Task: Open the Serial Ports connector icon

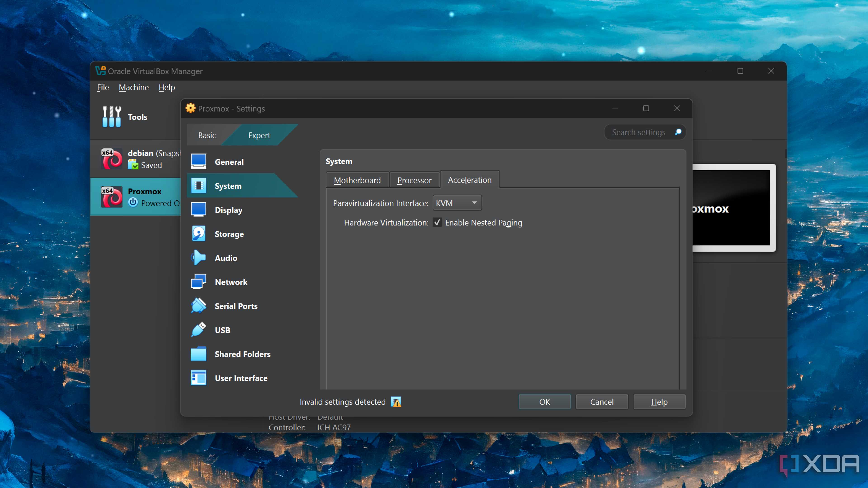Action: 198,306
